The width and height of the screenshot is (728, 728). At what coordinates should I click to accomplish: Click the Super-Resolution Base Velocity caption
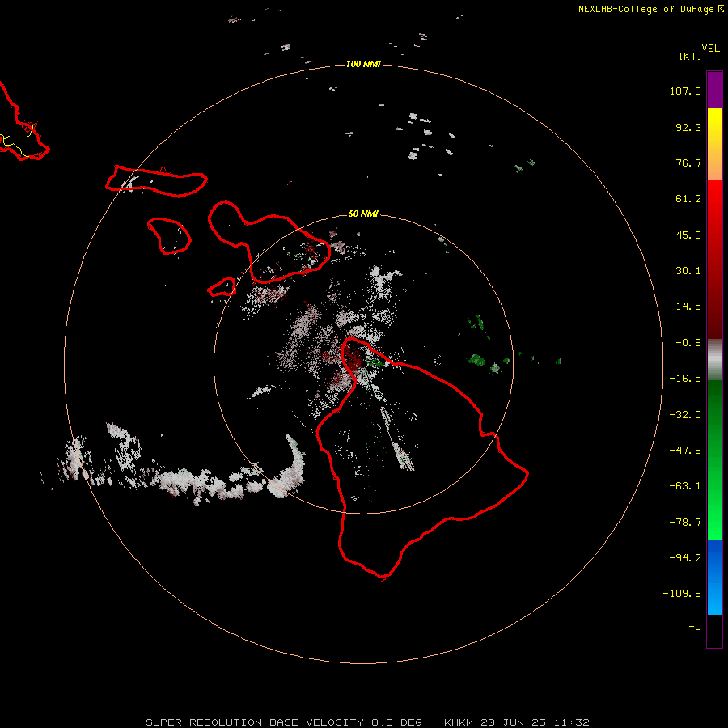pyautogui.click(x=367, y=722)
